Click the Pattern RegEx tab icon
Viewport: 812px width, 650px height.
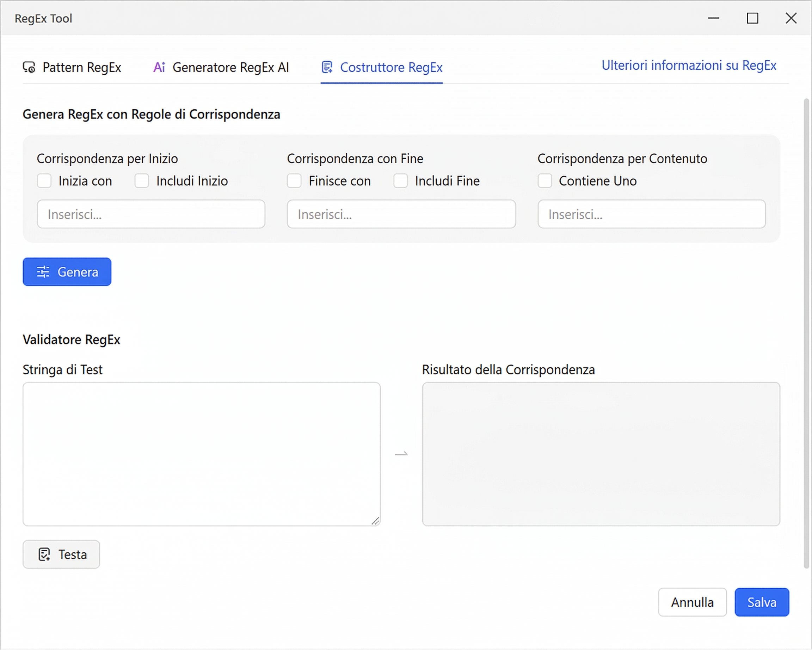[x=29, y=67]
